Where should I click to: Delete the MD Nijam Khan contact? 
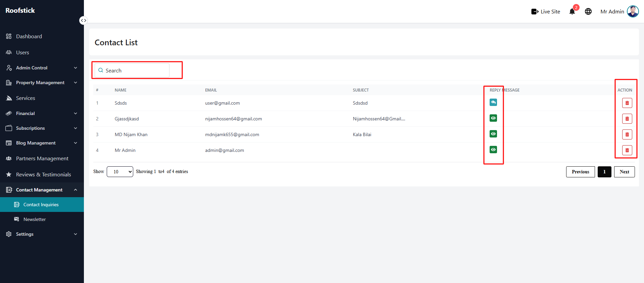point(627,134)
